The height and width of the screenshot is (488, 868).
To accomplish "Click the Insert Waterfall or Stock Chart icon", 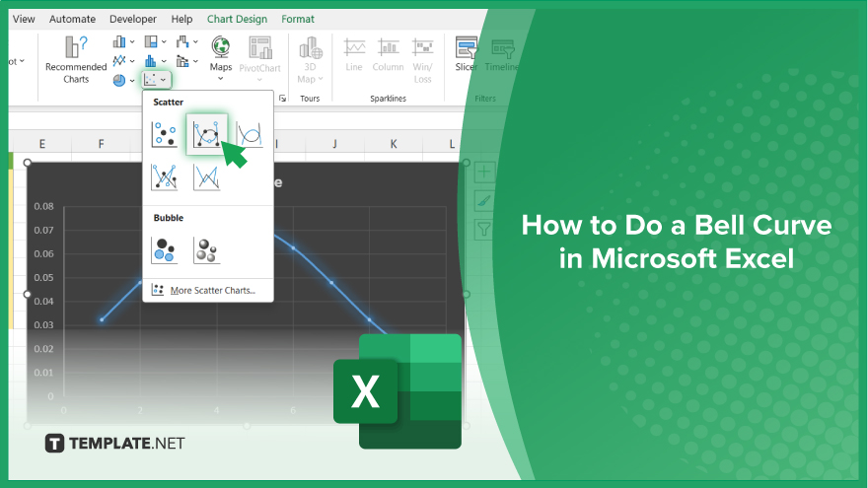I will coord(182,41).
